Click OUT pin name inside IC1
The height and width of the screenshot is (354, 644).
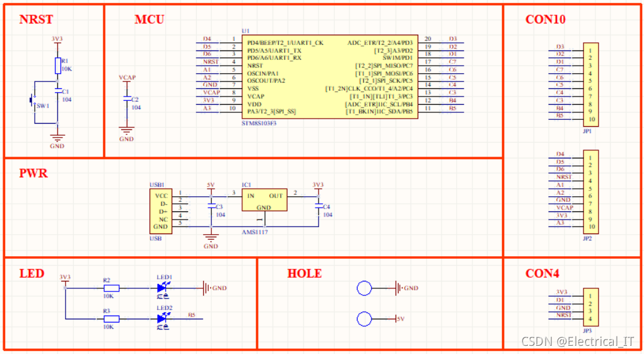pos(276,196)
